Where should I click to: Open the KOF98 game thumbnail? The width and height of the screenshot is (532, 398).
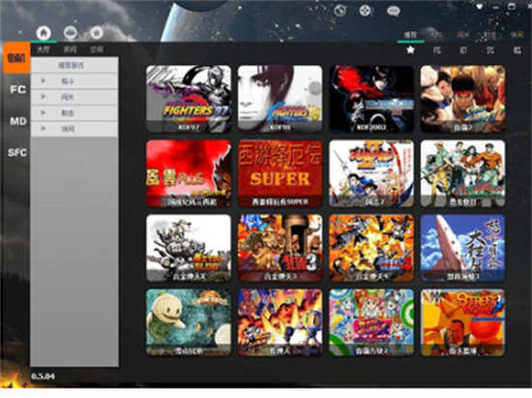pyautogui.click(x=280, y=99)
